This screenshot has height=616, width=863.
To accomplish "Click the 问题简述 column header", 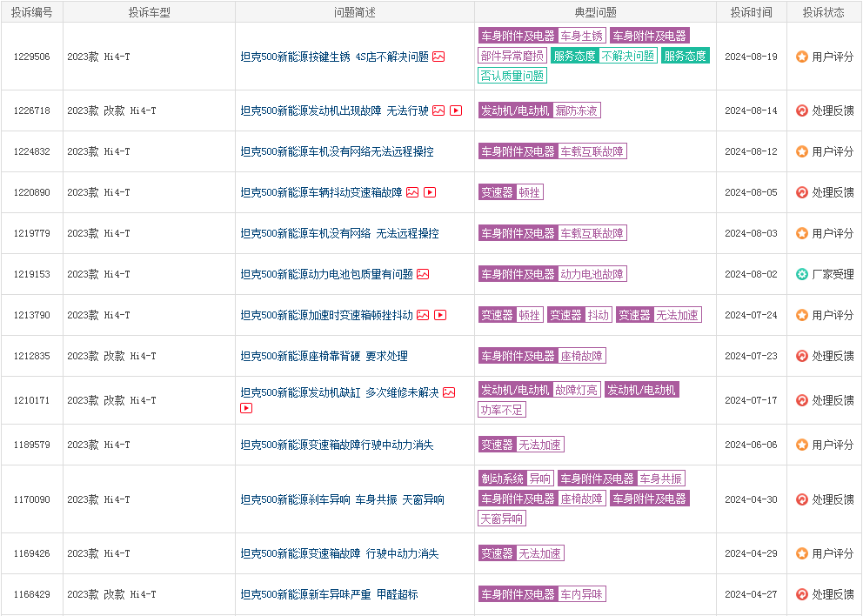I will (x=355, y=12).
